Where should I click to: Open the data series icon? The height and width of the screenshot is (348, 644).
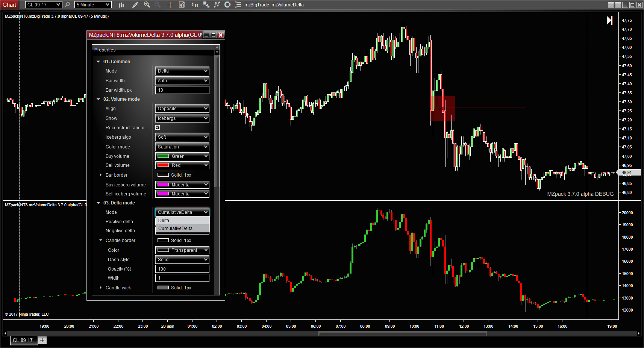(x=206, y=5)
